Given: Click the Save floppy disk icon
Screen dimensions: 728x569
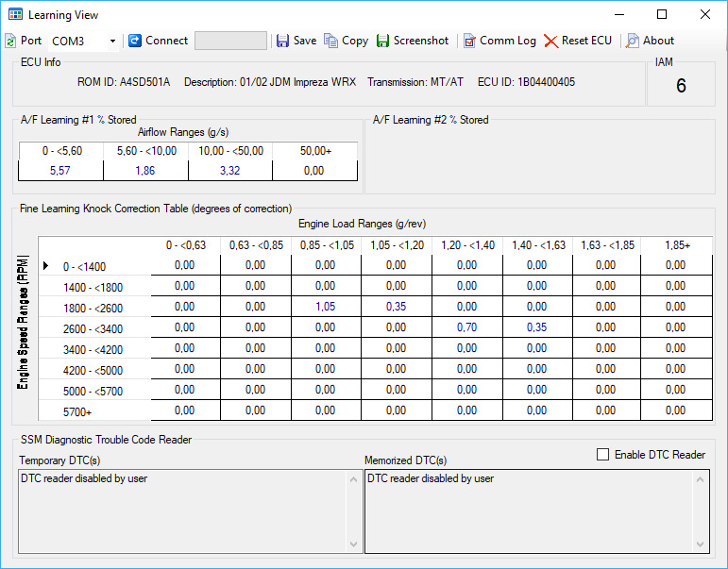Looking at the screenshot, I should (282, 41).
